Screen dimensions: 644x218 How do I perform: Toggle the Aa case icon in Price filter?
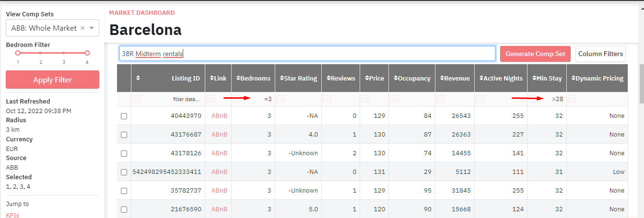coord(365,99)
